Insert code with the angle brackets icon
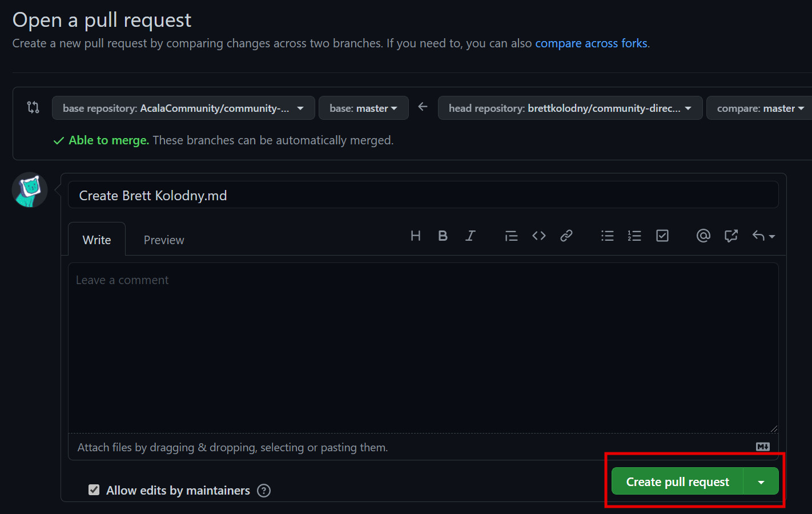Image resolution: width=812 pixels, height=514 pixels. [538, 236]
